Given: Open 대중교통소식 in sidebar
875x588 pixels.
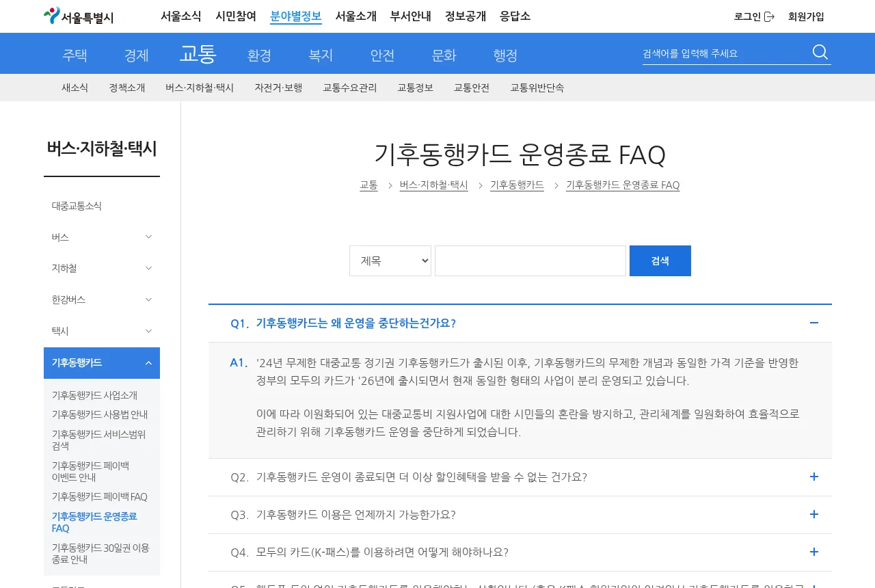Looking at the screenshot, I should tap(77, 206).
